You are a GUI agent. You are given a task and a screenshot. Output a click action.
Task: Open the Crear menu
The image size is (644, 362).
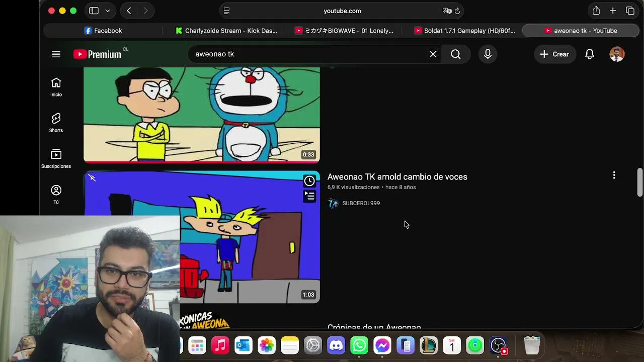(x=554, y=54)
